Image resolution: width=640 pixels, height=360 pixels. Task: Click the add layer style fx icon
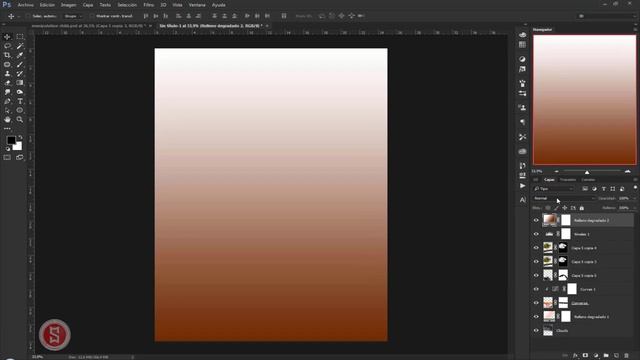575,356
